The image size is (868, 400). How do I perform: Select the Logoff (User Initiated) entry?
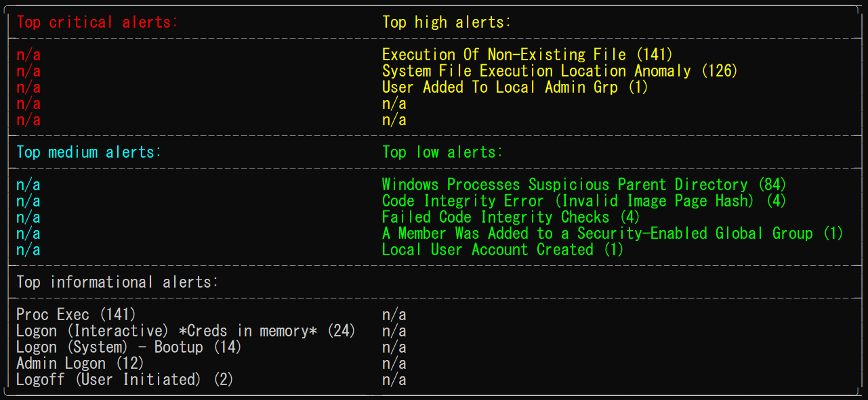pos(125,380)
